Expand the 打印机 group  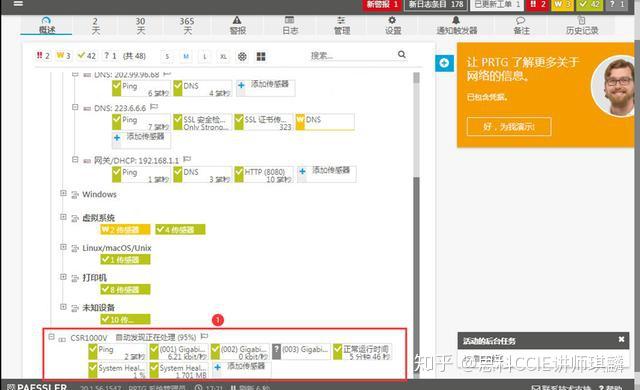tap(63, 277)
